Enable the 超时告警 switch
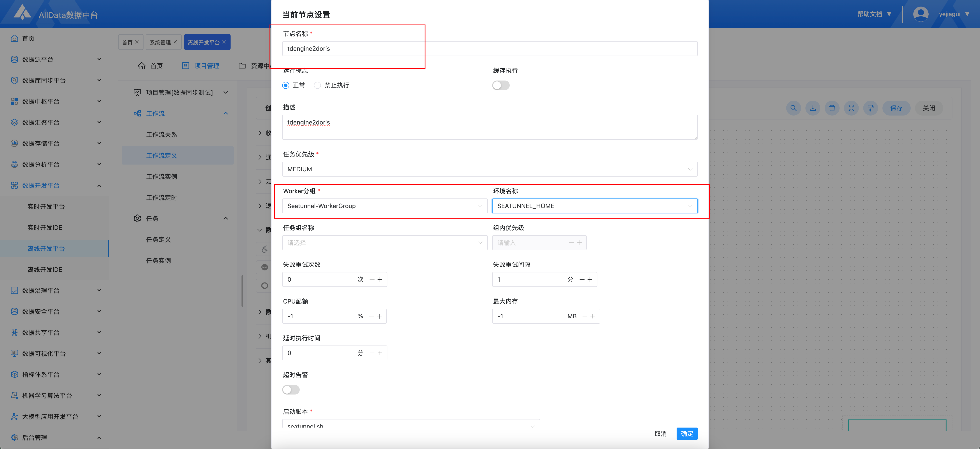 [291, 390]
